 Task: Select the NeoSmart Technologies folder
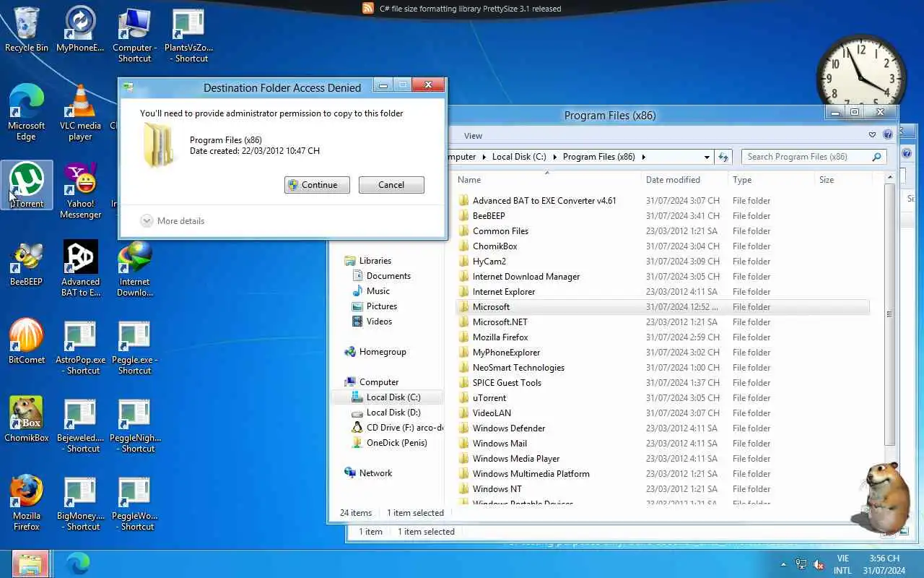(x=518, y=368)
